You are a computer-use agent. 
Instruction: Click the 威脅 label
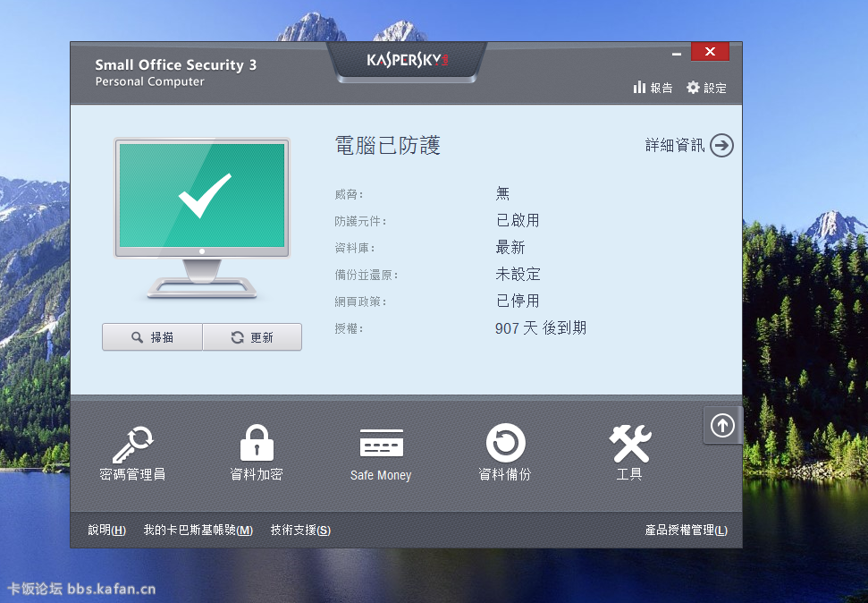tap(349, 194)
